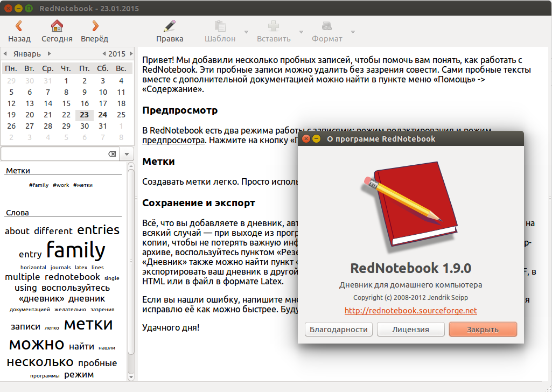Click the word 'multiple' in the cloud
552x392 pixels.
click(x=23, y=277)
